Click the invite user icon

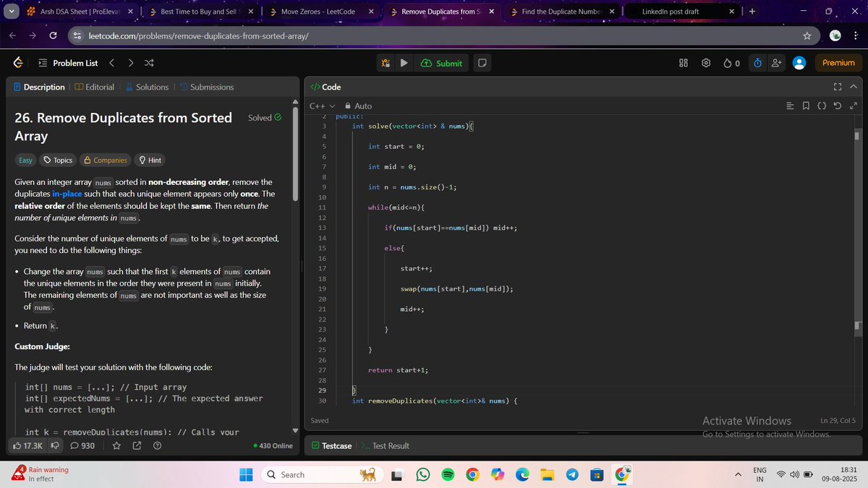point(776,63)
